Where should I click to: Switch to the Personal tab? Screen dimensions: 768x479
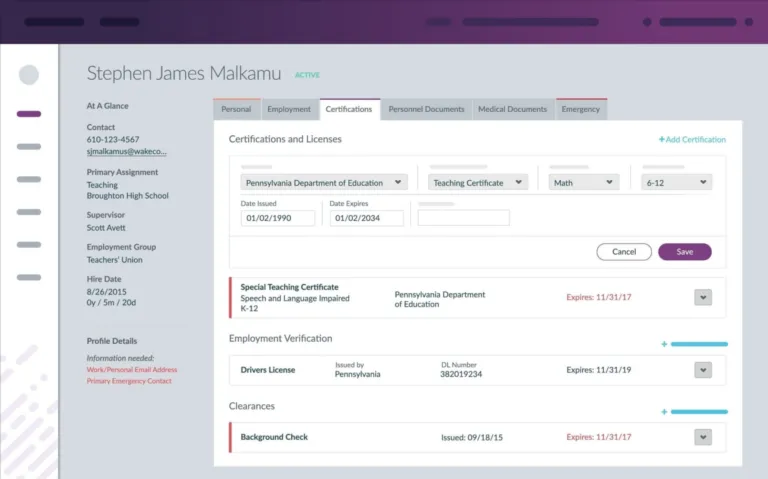tap(236, 109)
